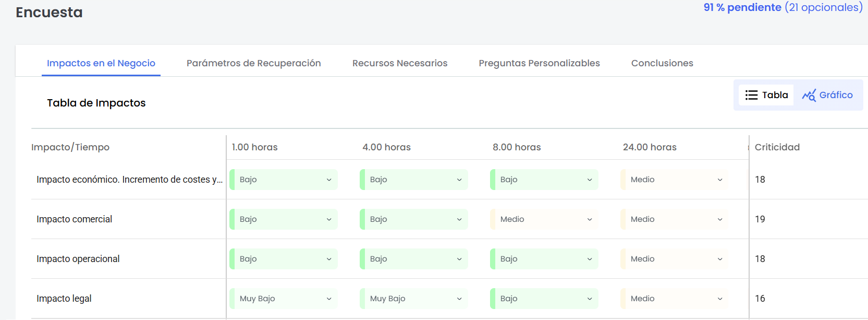Select the Preguntas Personalizables tab

539,63
